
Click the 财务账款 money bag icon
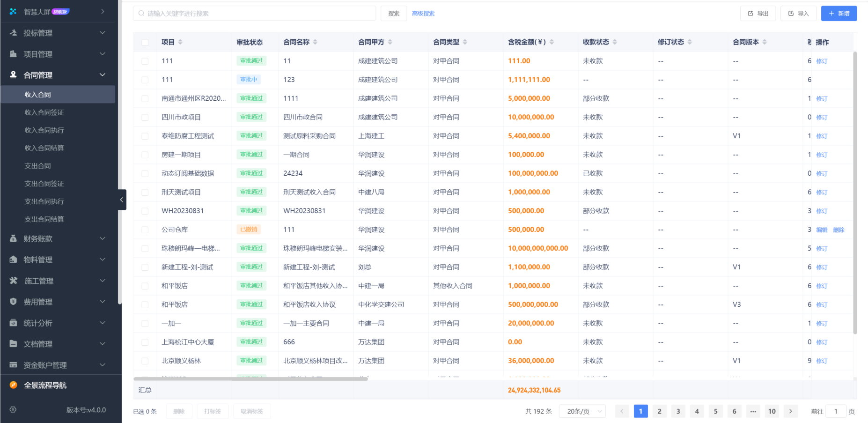[13, 238]
